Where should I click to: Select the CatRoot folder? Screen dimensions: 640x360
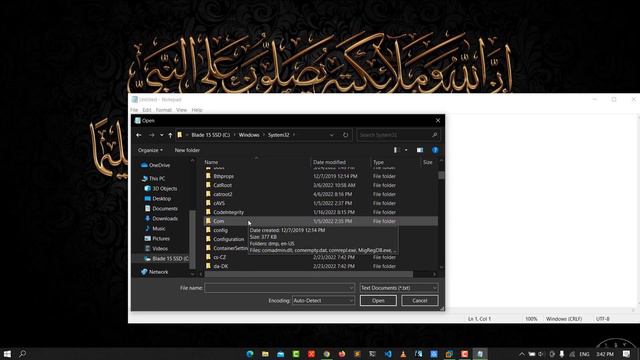click(x=320, y=185)
